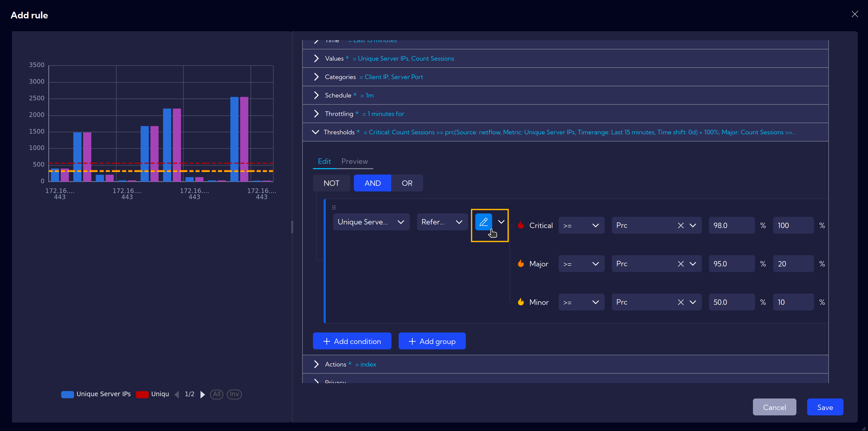
Task: Clear the Prc value in Major row
Action: [x=681, y=264]
